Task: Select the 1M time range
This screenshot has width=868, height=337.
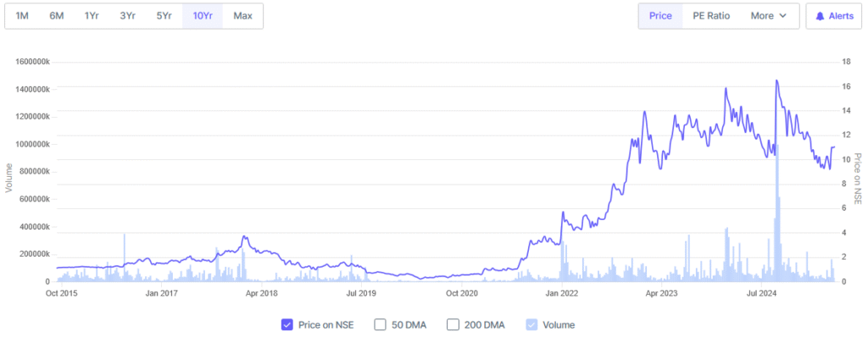Action: click(22, 16)
